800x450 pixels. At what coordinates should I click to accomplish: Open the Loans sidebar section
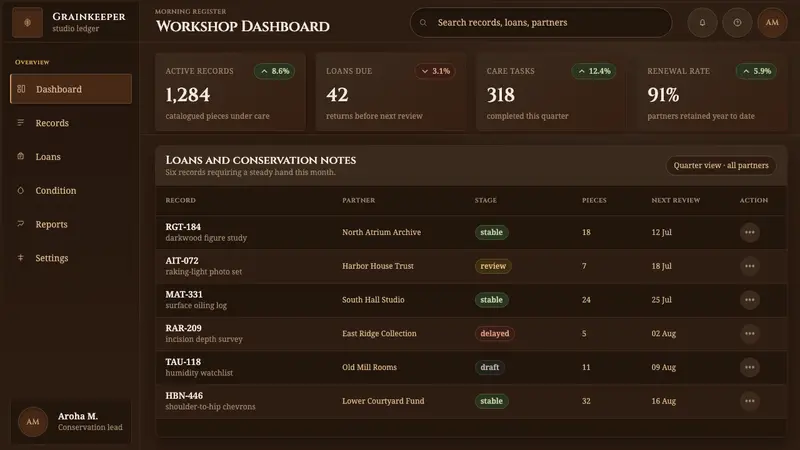[x=71, y=157]
